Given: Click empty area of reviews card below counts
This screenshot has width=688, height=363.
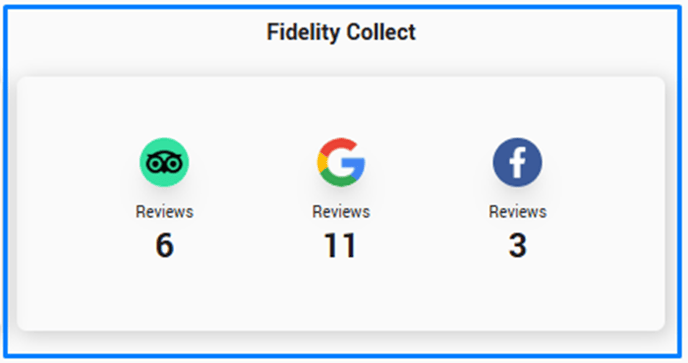Looking at the screenshot, I should (x=341, y=296).
